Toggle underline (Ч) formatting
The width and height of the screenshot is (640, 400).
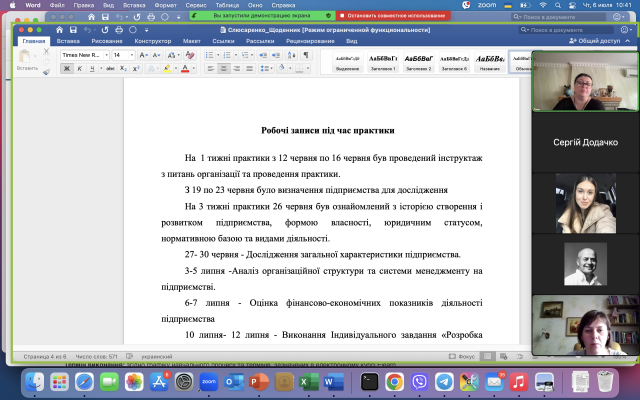click(92, 69)
